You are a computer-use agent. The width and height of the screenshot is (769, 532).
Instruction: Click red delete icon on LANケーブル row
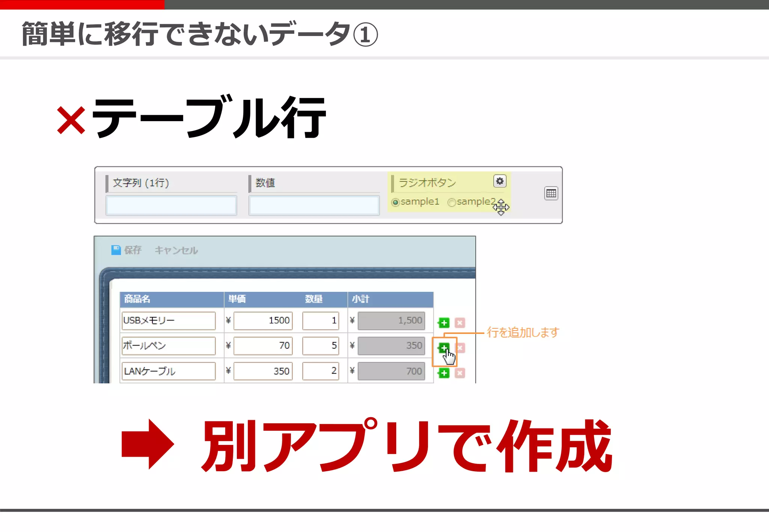click(460, 373)
